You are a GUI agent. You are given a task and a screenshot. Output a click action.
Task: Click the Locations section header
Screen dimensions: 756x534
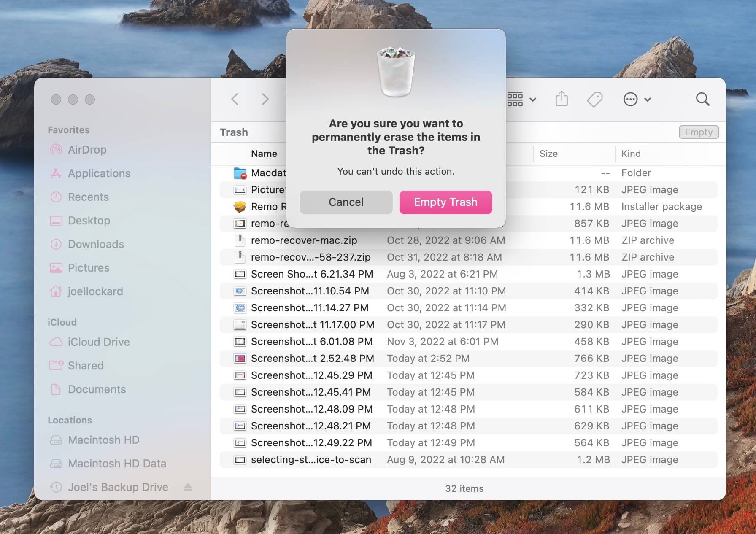pos(70,420)
